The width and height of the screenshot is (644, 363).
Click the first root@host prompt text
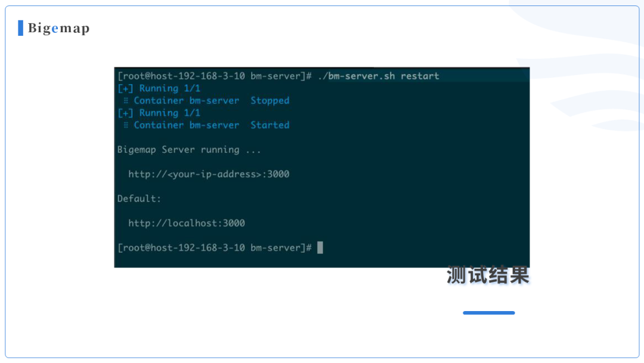tap(215, 76)
